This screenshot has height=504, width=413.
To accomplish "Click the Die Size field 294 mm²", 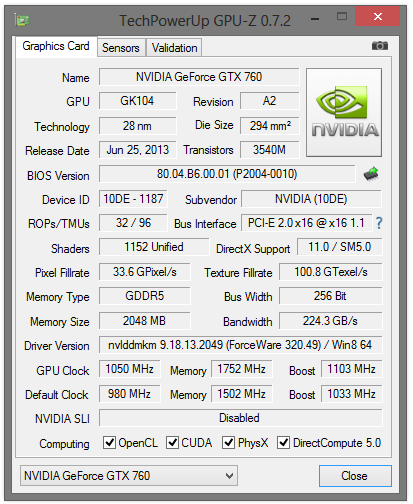I will tap(270, 126).
